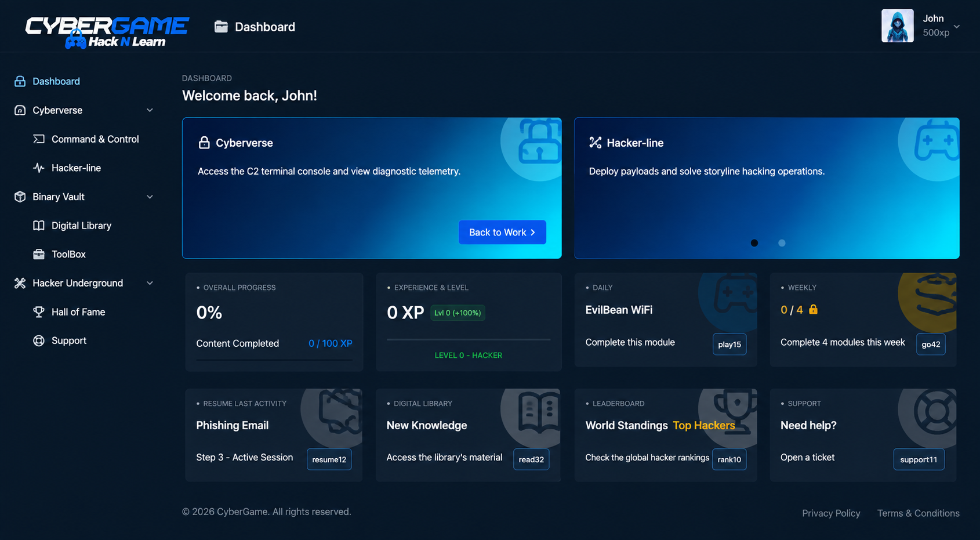980x540 pixels.
Task: Open the Privacy Policy footer link
Action: pyautogui.click(x=831, y=513)
